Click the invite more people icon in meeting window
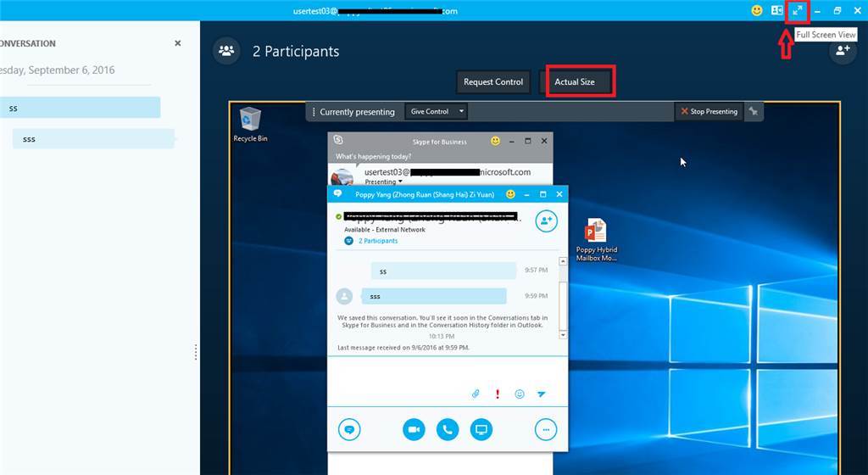This screenshot has height=475, width=868. [843, 51]
